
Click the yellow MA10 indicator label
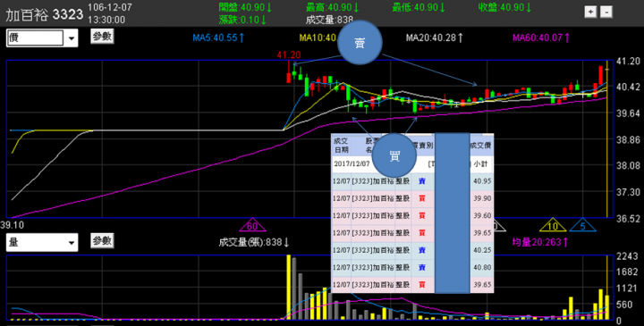(x=318, y=38)
